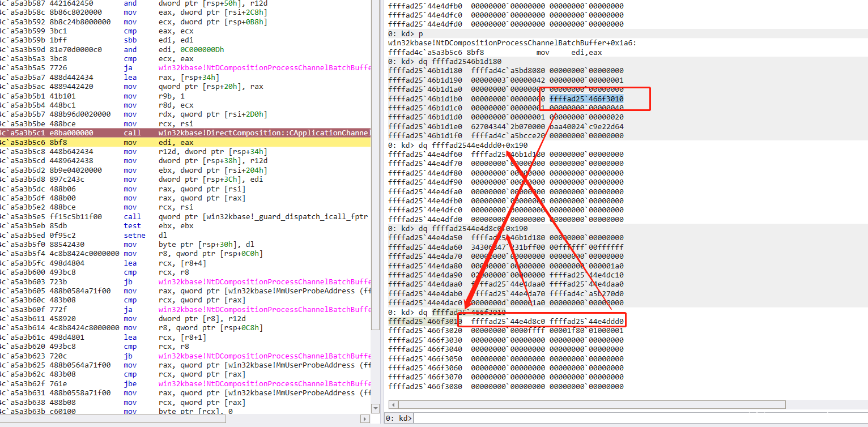Image resolution: width=868 pixels, height=427 pixels.
Task: Follow the jb jump target at a5a3b603
Action: (x=264, y=281)
